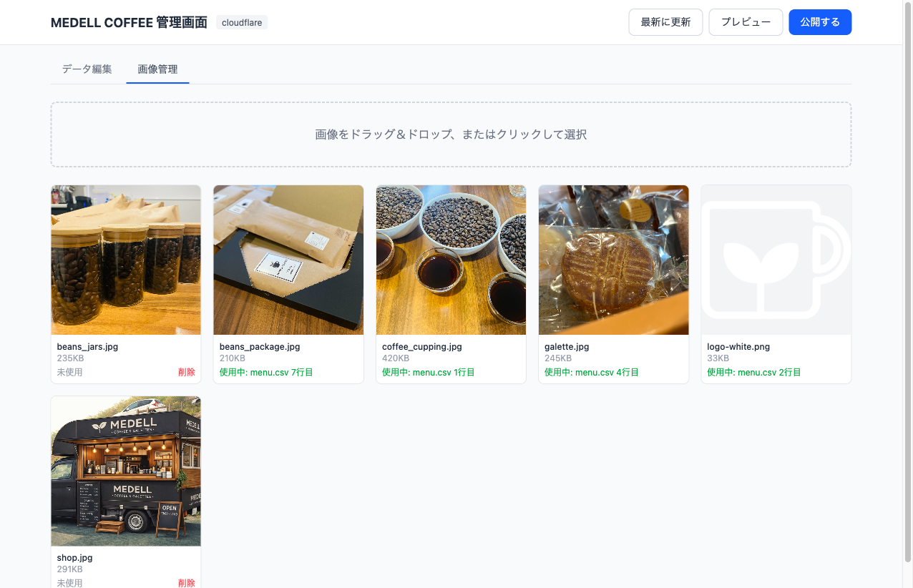Open the coffee_cupping.jpg thumbnail
This screenshot has height=588, width=913.
coord(451,260)
